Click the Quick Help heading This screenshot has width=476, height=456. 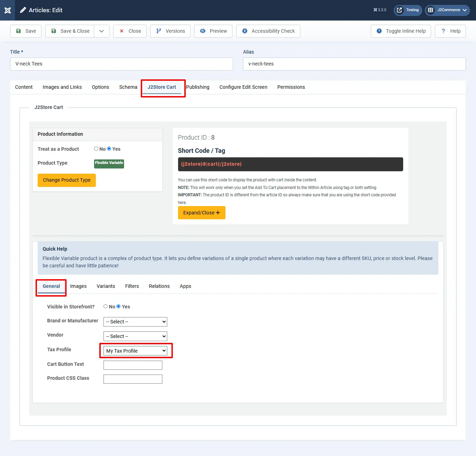(x=55, y=249)
